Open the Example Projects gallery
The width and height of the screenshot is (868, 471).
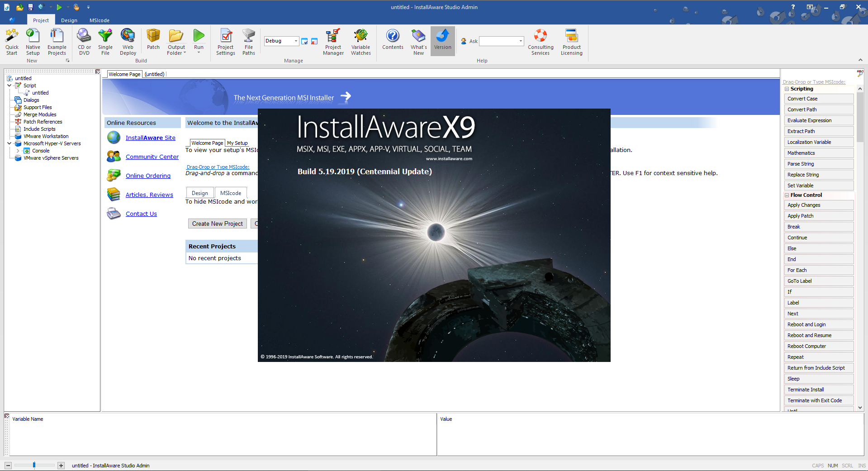57,42
